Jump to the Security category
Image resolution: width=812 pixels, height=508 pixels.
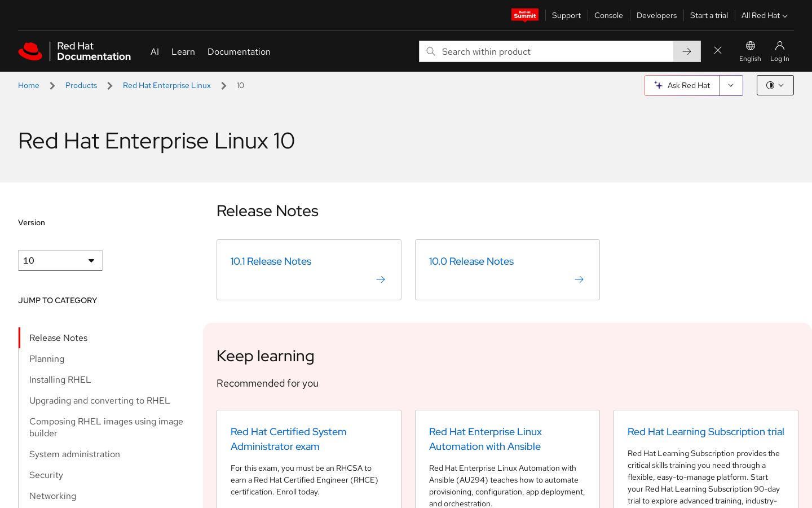pyautogui.click(x=46, y=475)
